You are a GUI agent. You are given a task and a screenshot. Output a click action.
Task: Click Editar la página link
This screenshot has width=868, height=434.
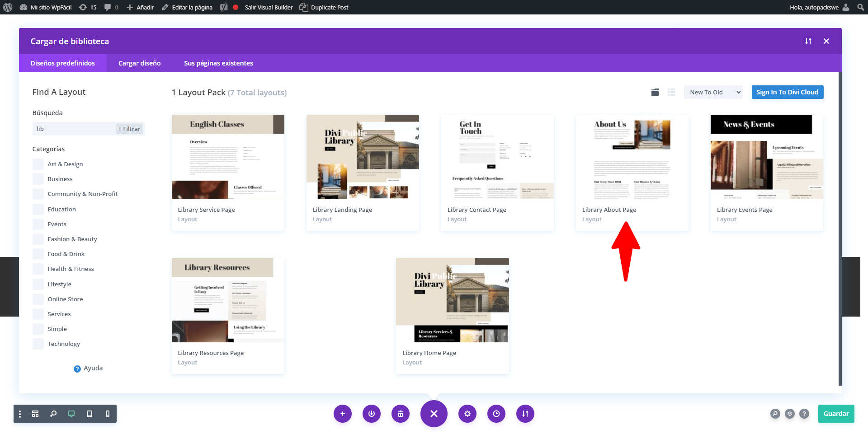click(187, 7)
